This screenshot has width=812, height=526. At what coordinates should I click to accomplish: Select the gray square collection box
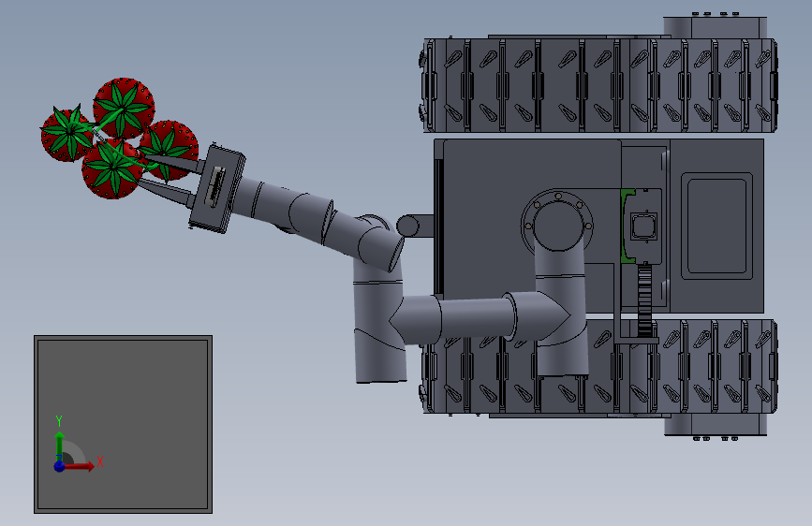click(124, 425)
